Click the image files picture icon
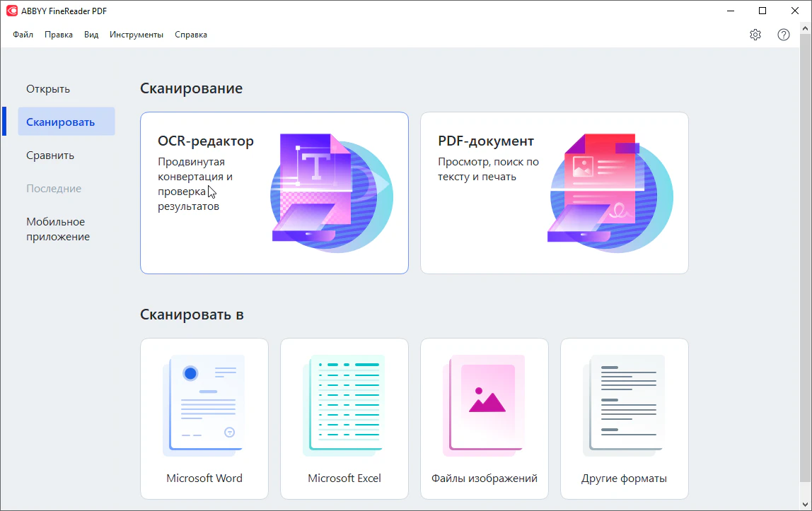The width and height of the screenshot is (812, 511). [485, 405]
